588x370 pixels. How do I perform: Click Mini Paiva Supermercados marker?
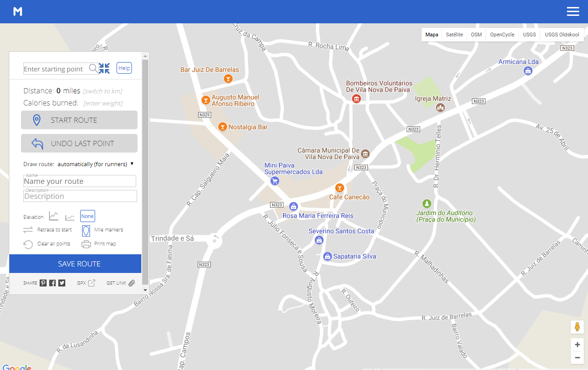(x=275, y=181)
